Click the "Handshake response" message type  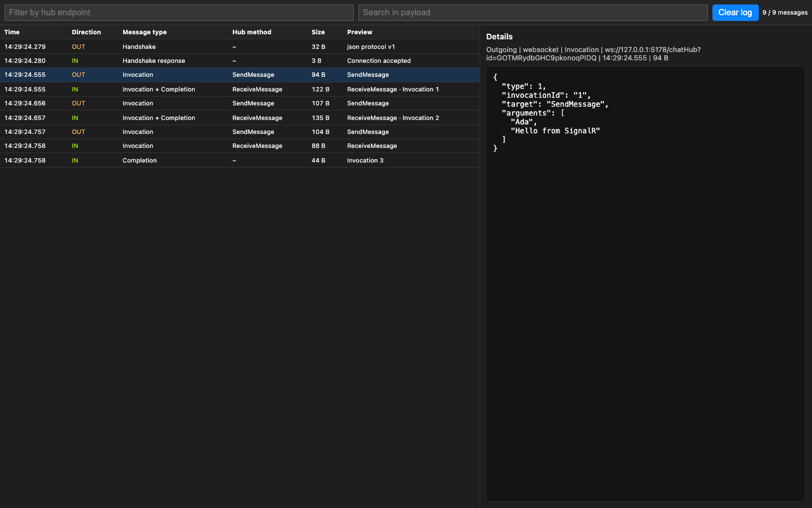154,61
